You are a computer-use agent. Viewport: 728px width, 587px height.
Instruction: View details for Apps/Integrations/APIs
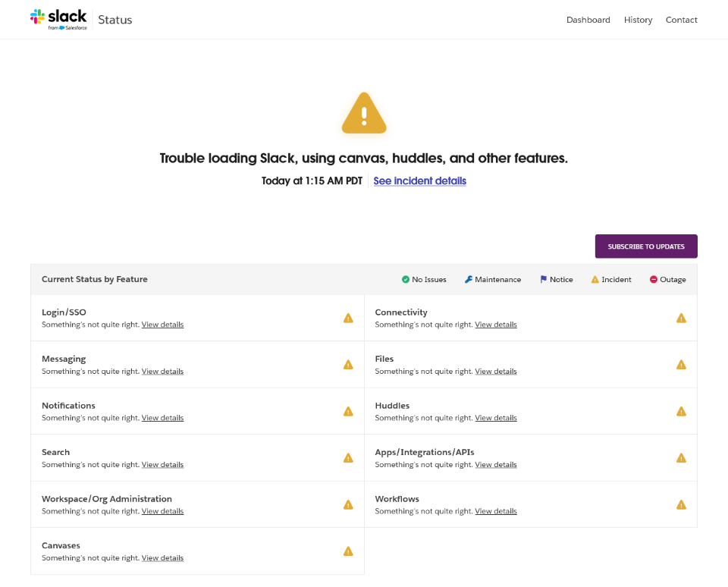(x=496, y=465)
